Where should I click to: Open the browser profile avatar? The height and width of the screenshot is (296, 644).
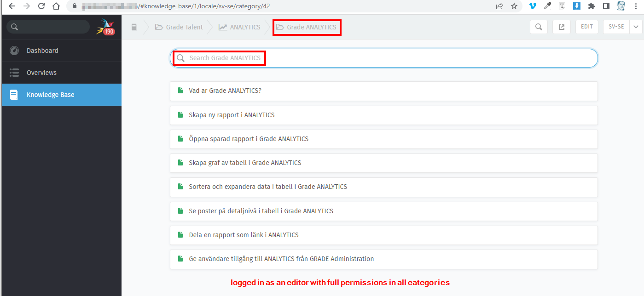tap(621, 6)
